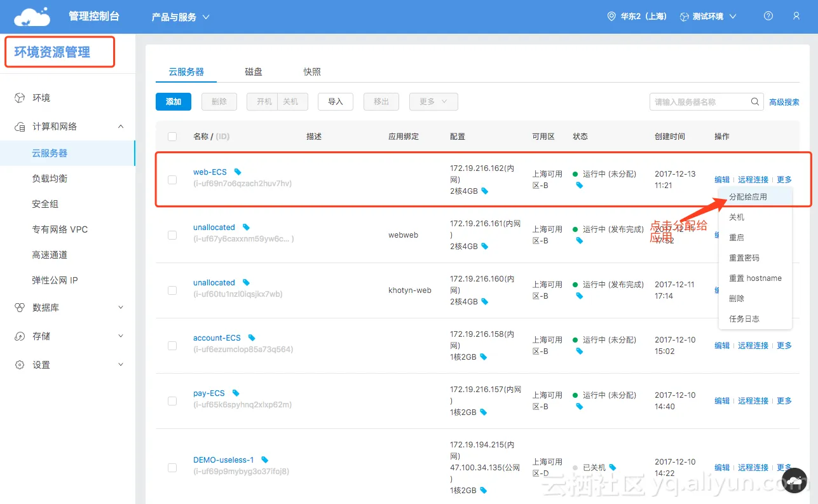Click the cube icon beside 环境 in the sidebar
Viewport: 818px width, 504px height.
point(20,98)
